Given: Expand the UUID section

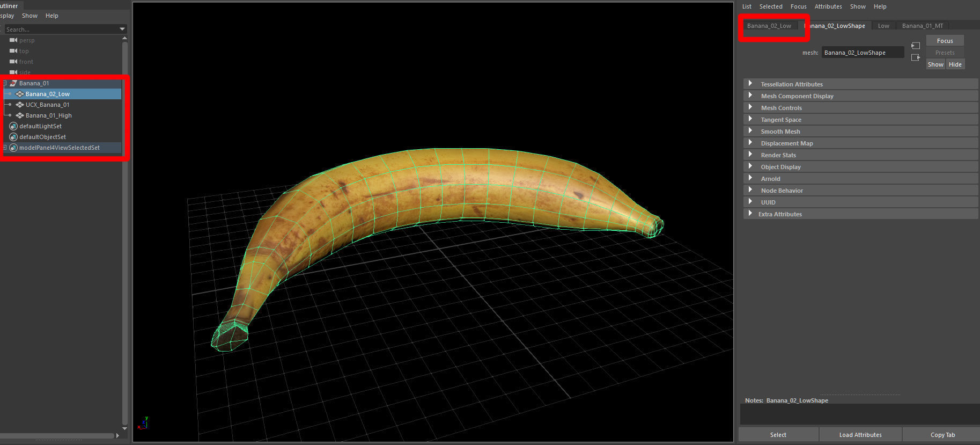Looking at the screenshot, I should tap(750, 202).
